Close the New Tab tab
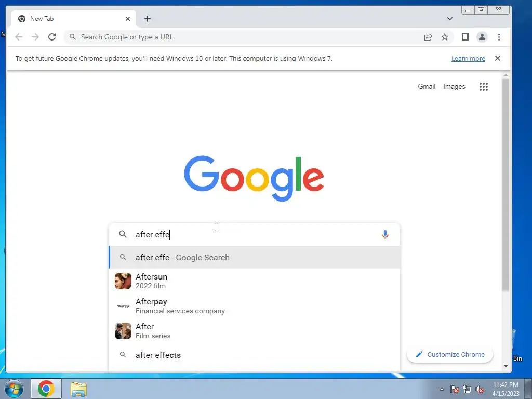 [128, 19]
